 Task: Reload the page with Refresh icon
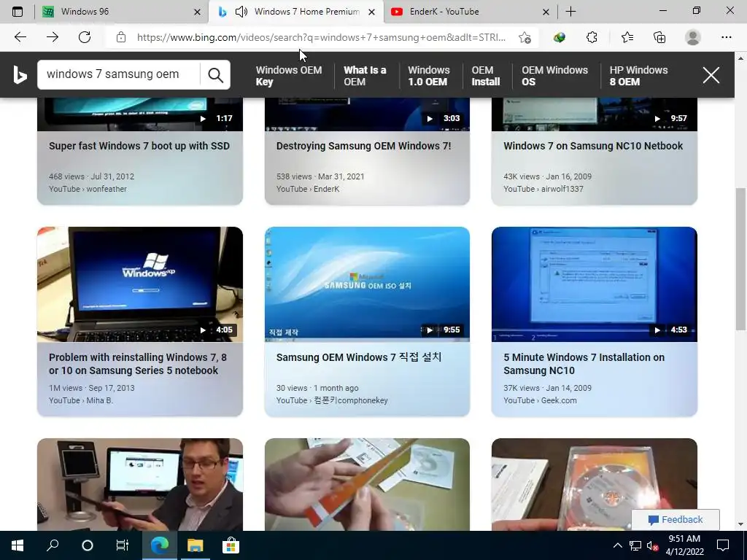85,37
